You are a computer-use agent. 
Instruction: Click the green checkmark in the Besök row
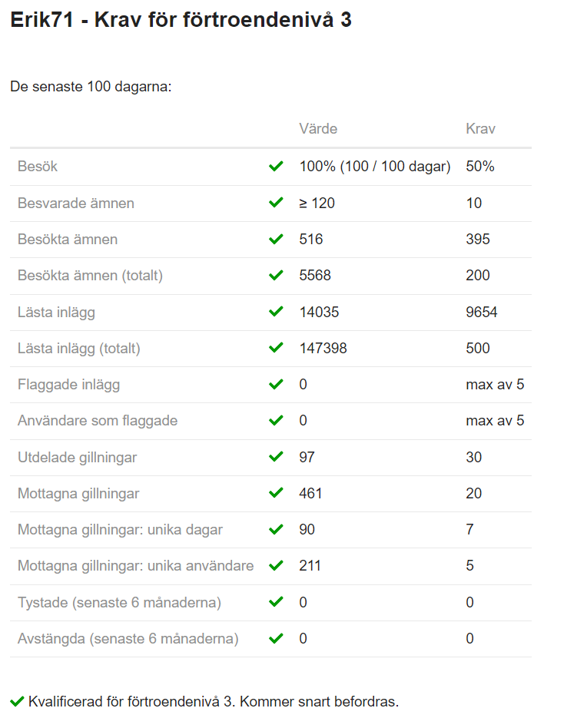point(276,166)
